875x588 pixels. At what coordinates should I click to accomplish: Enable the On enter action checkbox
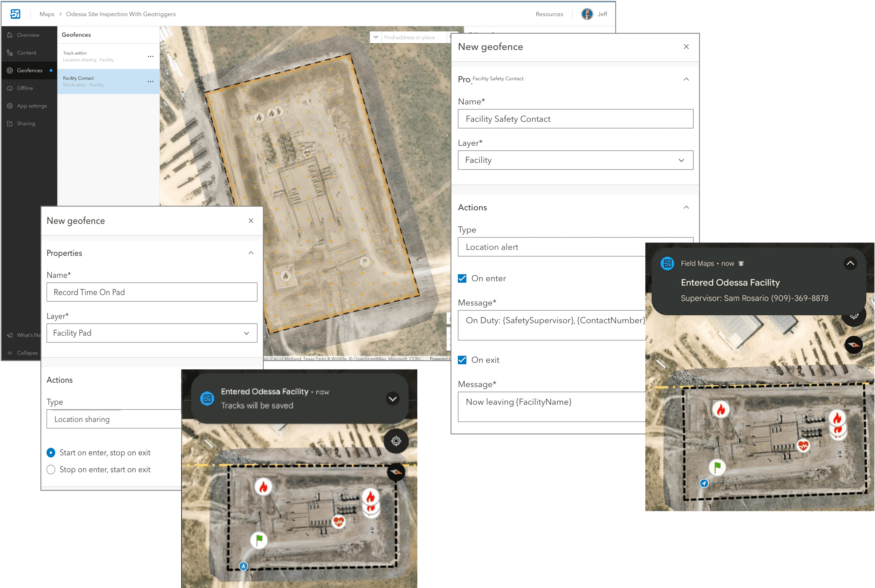pyautogui.click(x=462, y=278)
